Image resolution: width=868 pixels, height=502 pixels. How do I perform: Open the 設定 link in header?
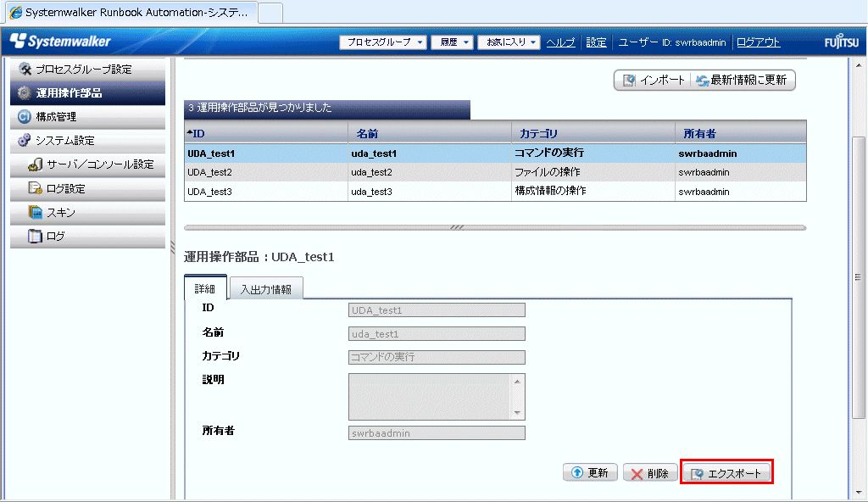click(x=596, y=42)
